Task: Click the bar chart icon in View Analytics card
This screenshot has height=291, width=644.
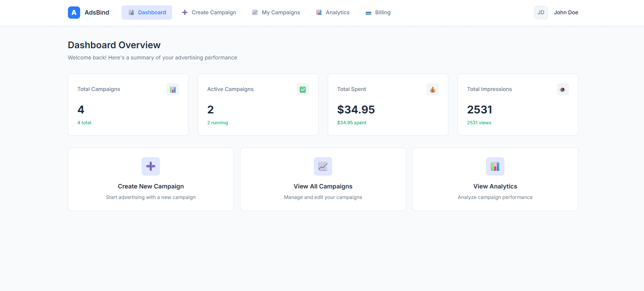Action: pyautogui.click(x=495, y=166)
